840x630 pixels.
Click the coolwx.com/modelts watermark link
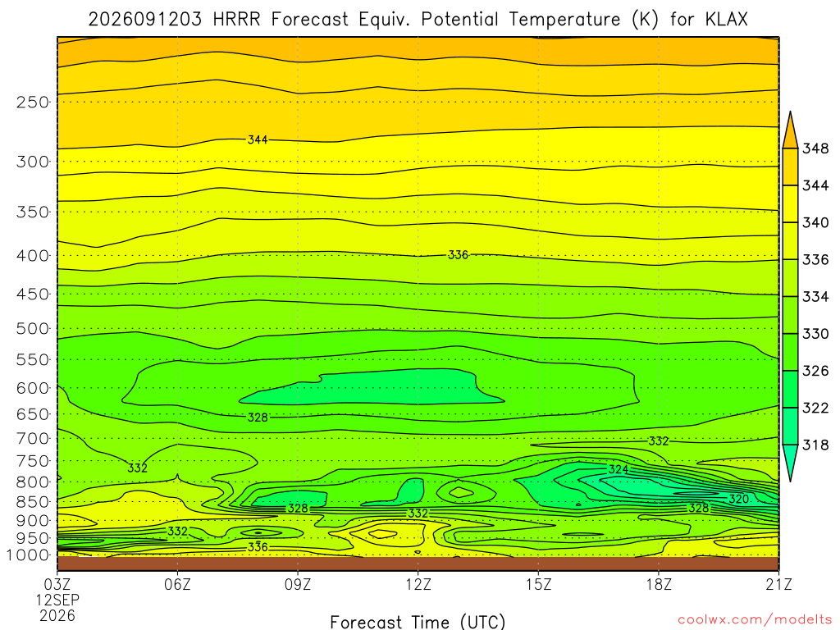pos(755,620)
